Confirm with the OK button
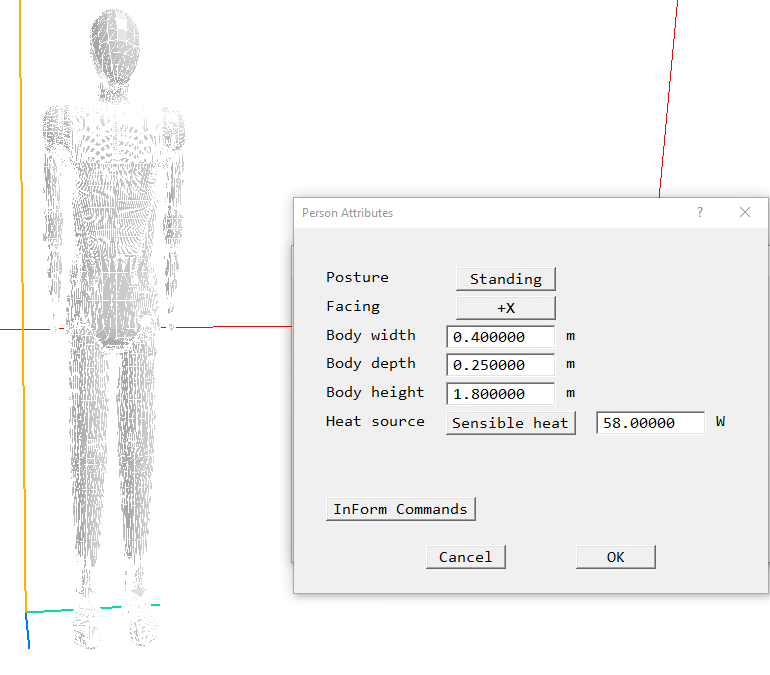The image size is (770, 675). click(x=615, y=557)
